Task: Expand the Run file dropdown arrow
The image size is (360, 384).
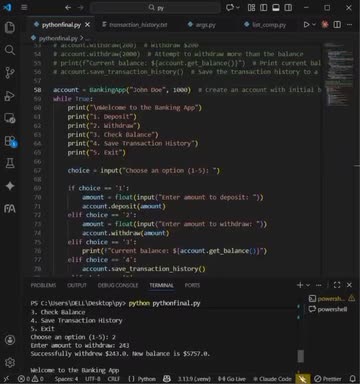Action: click(314, 25)
